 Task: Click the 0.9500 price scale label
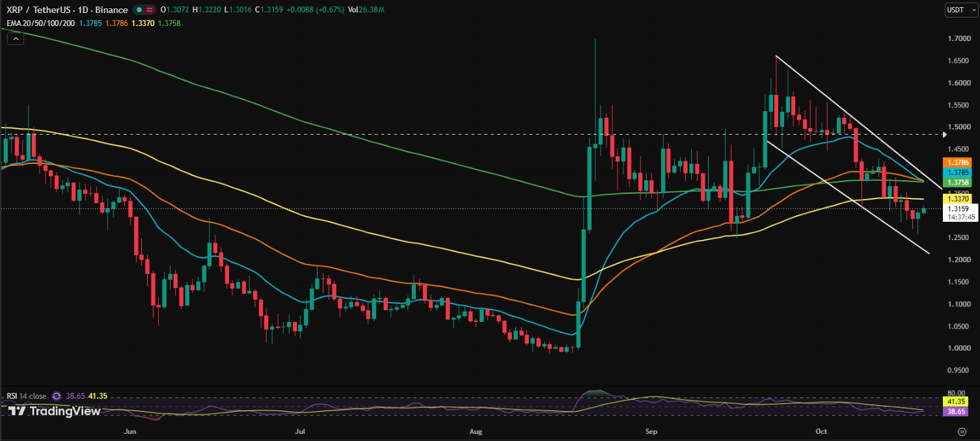(x=959, y=370)
